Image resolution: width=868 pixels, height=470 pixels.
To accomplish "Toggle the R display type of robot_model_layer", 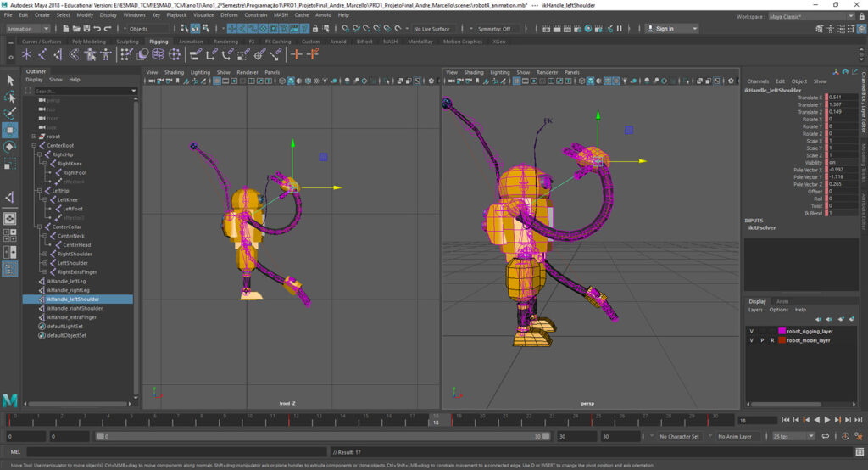I will click(x=771, y=340).
